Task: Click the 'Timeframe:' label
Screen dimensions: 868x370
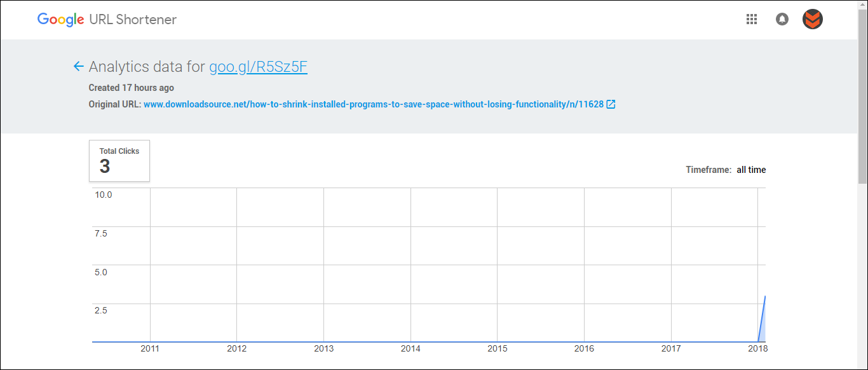Action: (709, 170)
